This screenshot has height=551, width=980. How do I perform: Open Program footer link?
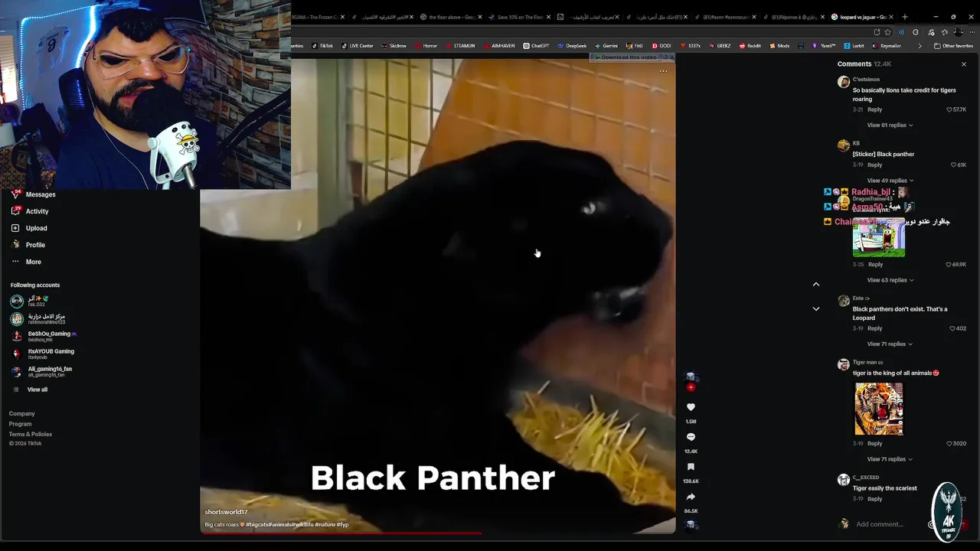[x=21, y=424]
